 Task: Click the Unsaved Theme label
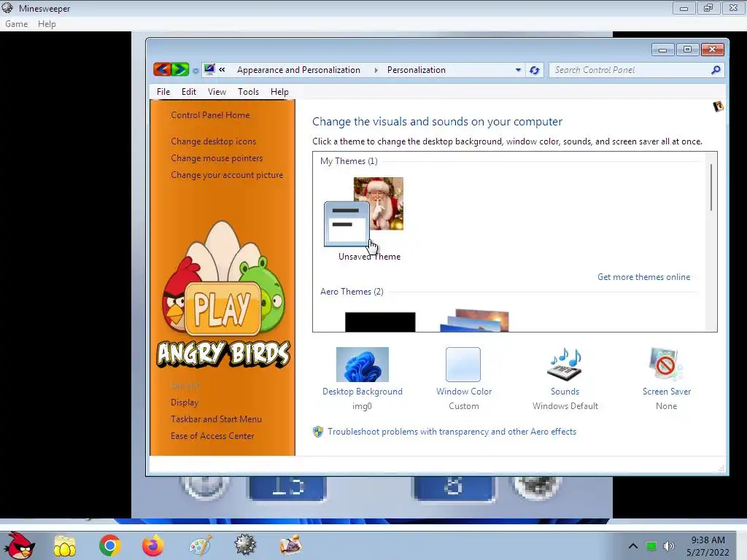pos(369,256)
